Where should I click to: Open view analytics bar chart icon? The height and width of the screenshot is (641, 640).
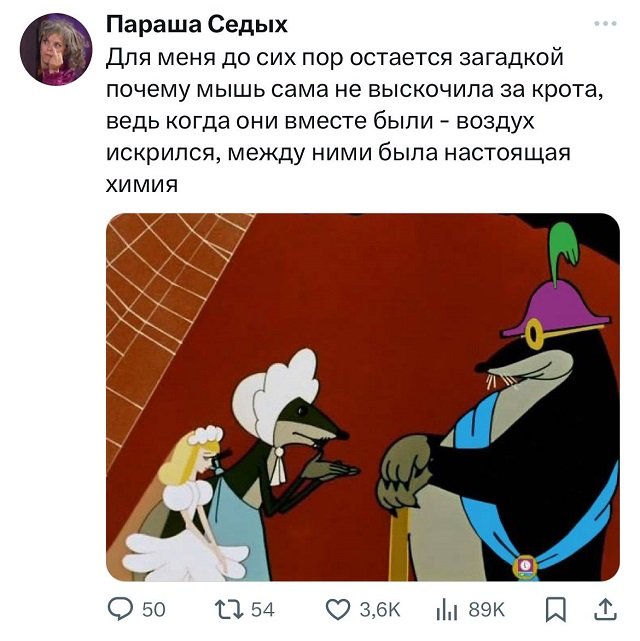click(446, 610)
